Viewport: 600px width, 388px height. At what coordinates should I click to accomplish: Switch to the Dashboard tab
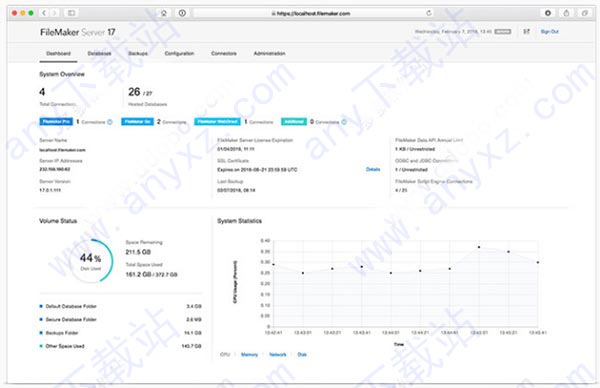[x=58, y=54]
